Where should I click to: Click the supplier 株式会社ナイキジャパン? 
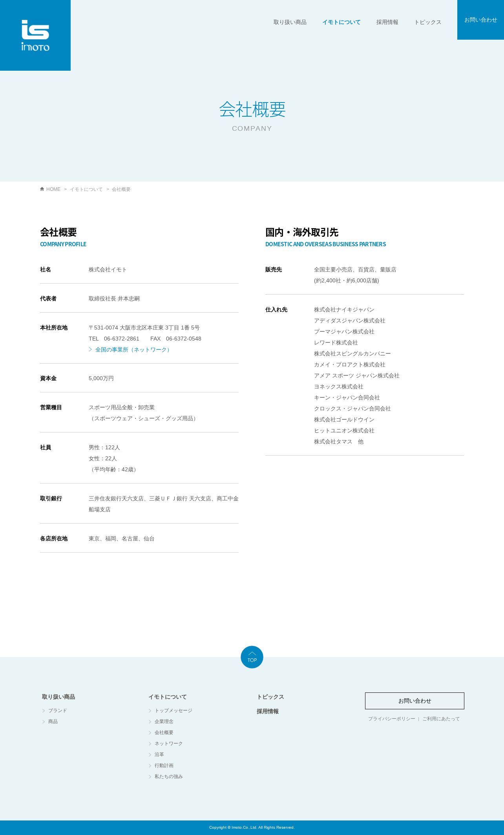click(344, 309)
